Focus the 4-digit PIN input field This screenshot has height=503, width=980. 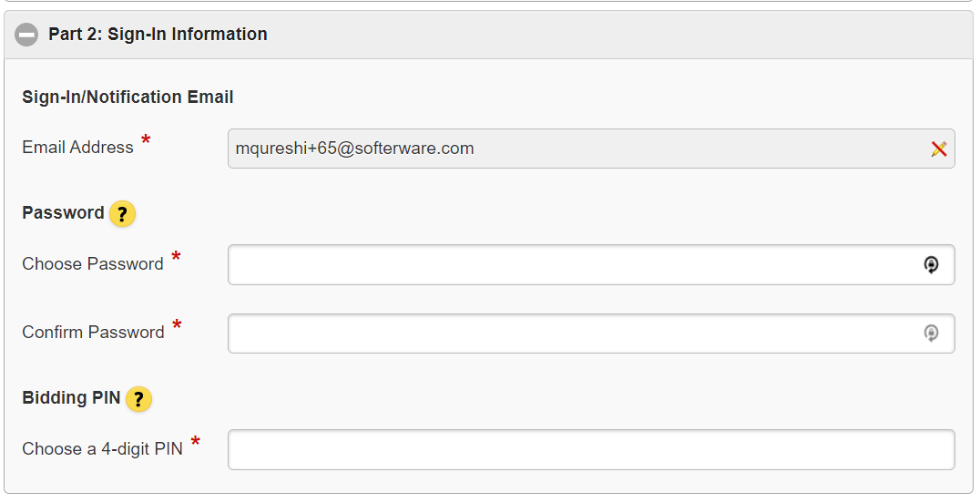[591, 450]
